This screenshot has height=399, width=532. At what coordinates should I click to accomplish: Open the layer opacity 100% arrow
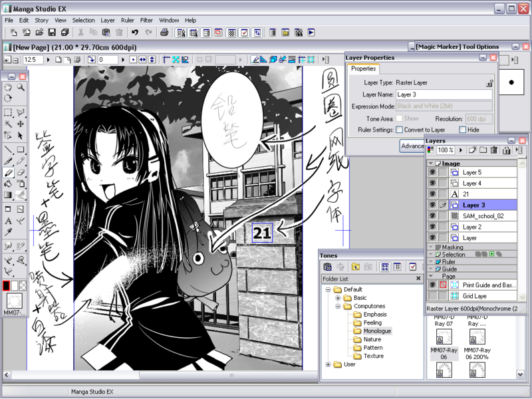460,150
